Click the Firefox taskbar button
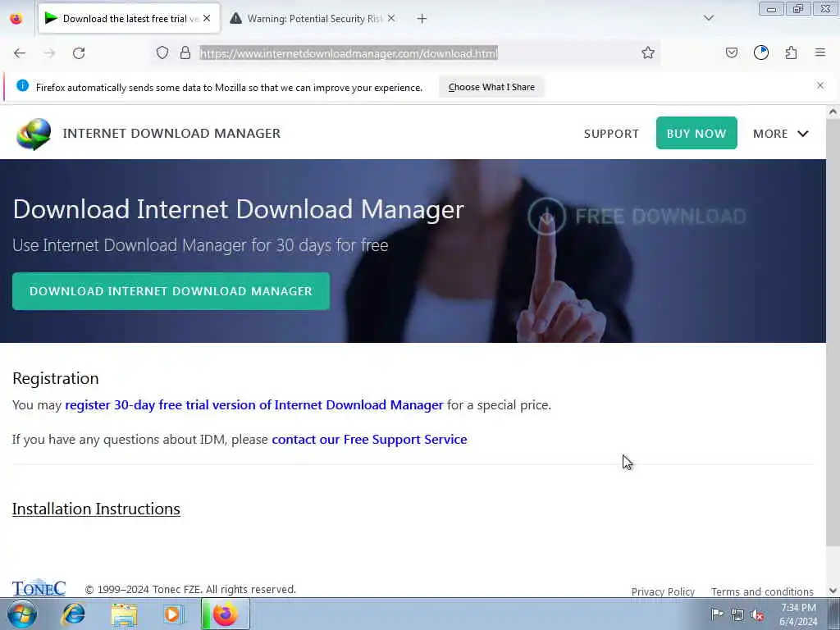This screenshot has width=840, height=630. pos(225,614)
